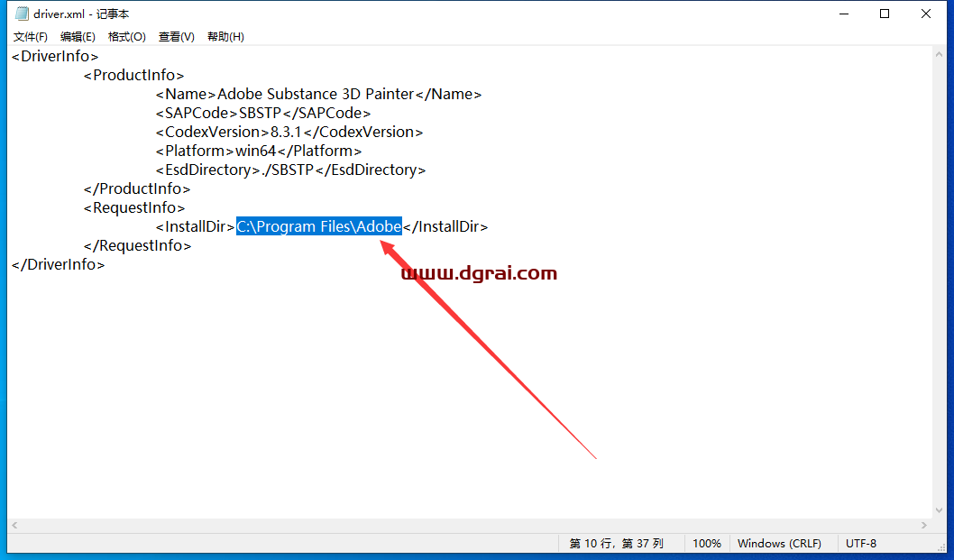Screen dimensions: 954x560
Task: Click the SBSTP SAPCode value
Action: [x=261, y=113]
